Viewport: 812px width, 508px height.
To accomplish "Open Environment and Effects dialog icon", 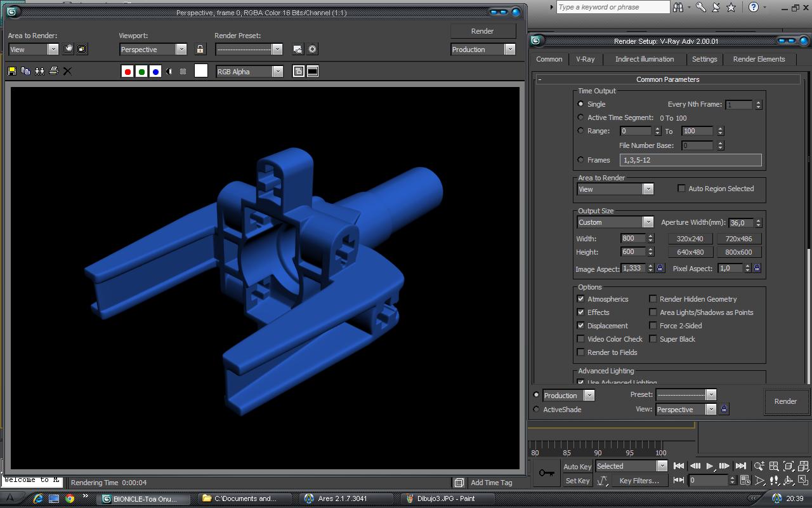I will tap(312, 49).
